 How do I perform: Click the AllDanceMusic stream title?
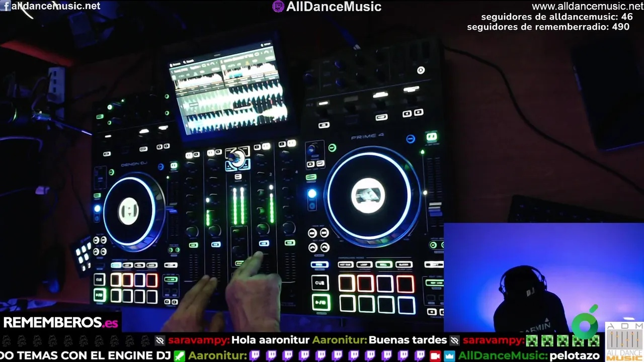[x=334, y=7]
